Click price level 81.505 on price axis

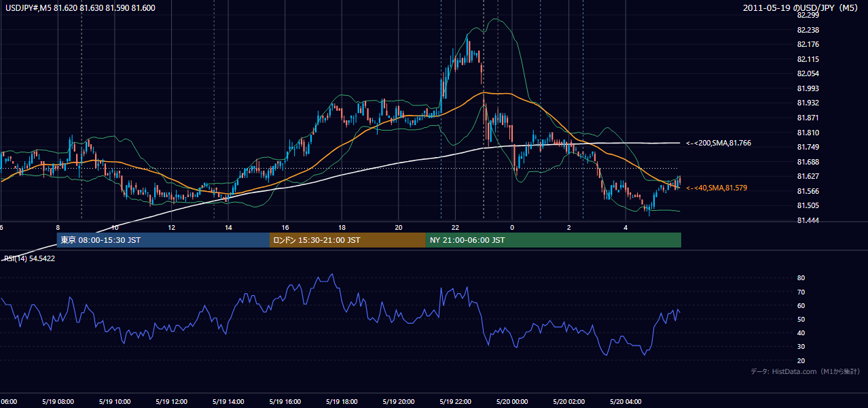808,205
